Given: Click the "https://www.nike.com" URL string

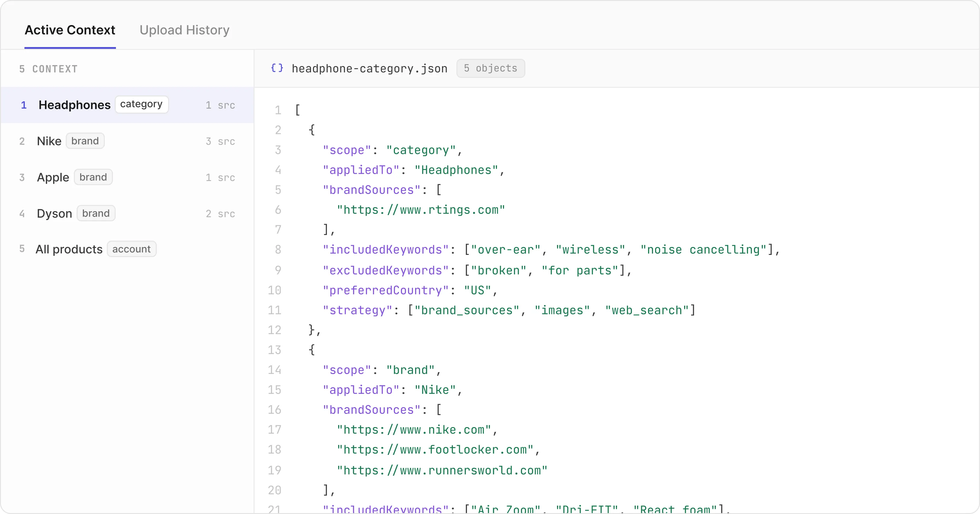Looking at the screenshot, I should tap(414, 430).
